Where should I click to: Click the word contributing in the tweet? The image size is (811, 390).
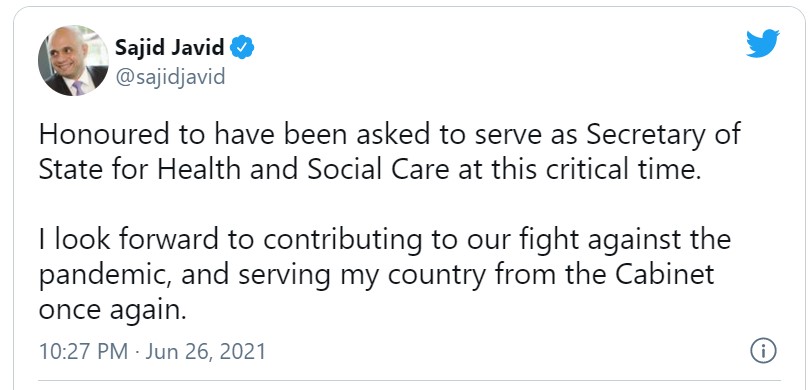coord(342,241)
